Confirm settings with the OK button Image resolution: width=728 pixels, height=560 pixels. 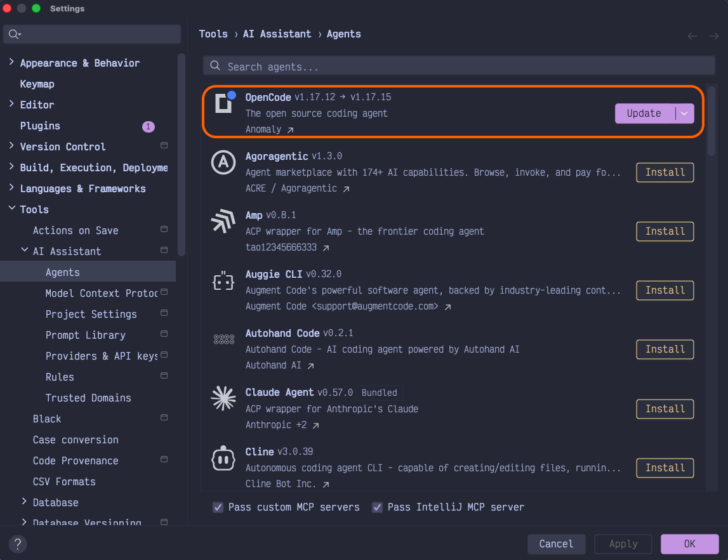click(x=689, y=544)
